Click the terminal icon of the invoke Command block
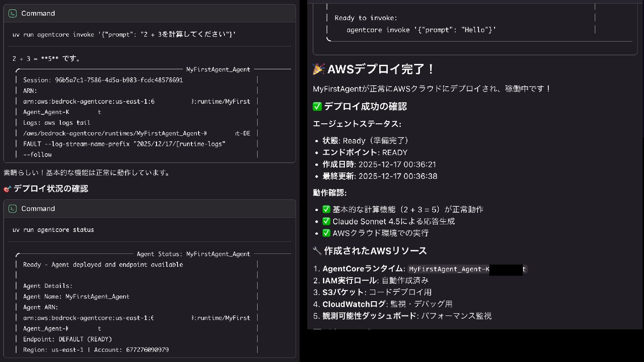The height and width of the screenshot is (362, 644). pos(13,13)
